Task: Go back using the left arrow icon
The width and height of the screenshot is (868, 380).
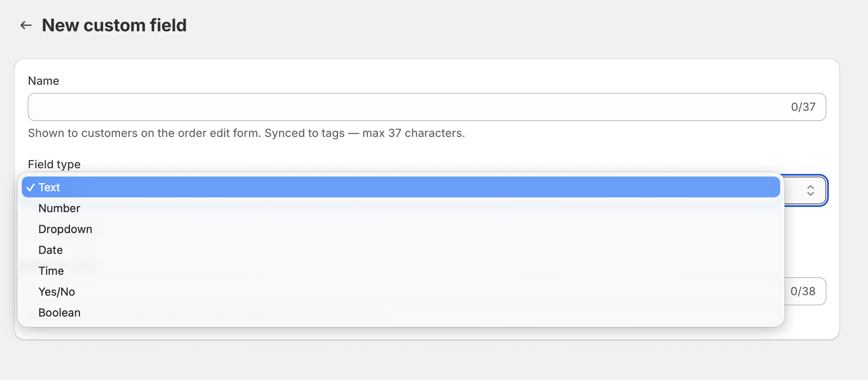Action: point(26,25)
